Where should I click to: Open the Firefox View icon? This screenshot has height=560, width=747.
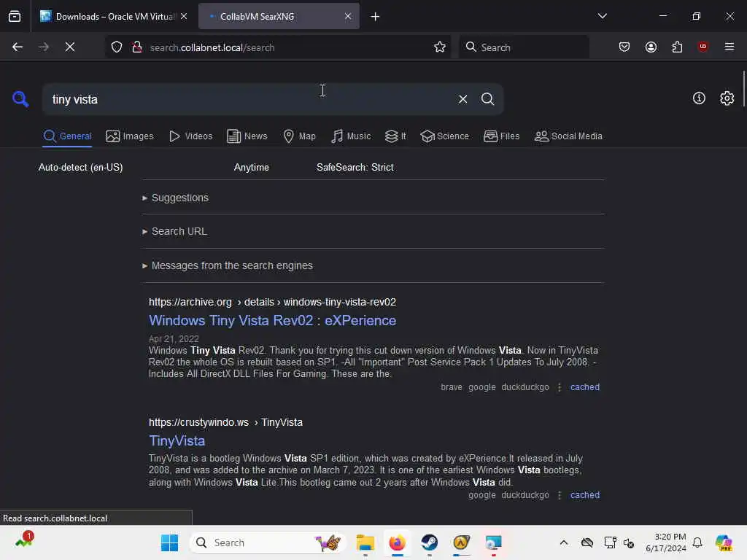(15, 16)
